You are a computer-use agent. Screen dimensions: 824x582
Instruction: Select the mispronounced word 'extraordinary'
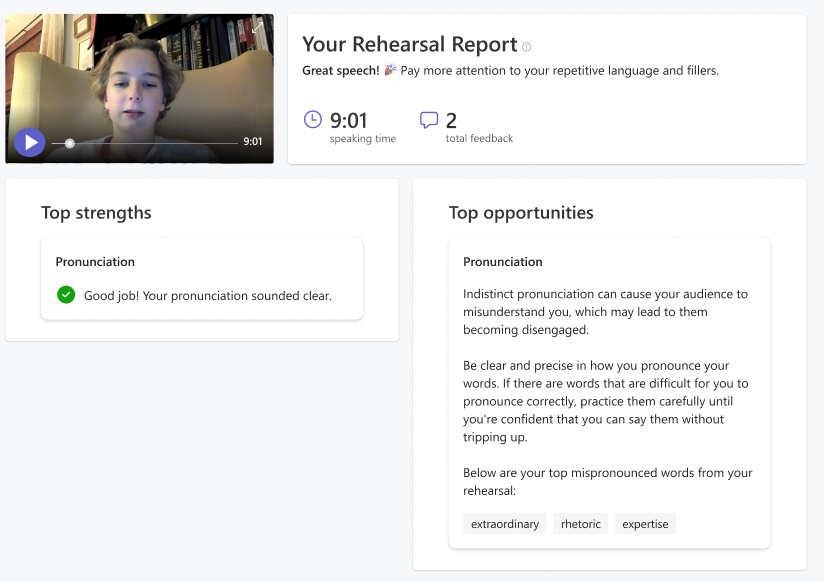coord(504,524)
